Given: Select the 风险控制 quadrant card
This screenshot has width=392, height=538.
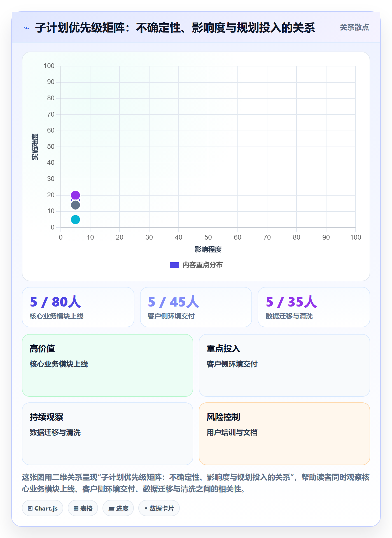Looking at the screenshot, I should [284, 434].
